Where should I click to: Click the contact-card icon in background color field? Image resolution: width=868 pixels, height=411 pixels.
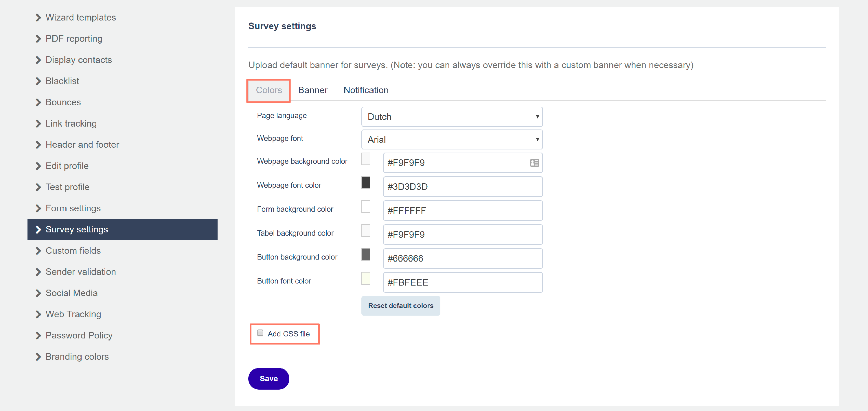[534, 163]
